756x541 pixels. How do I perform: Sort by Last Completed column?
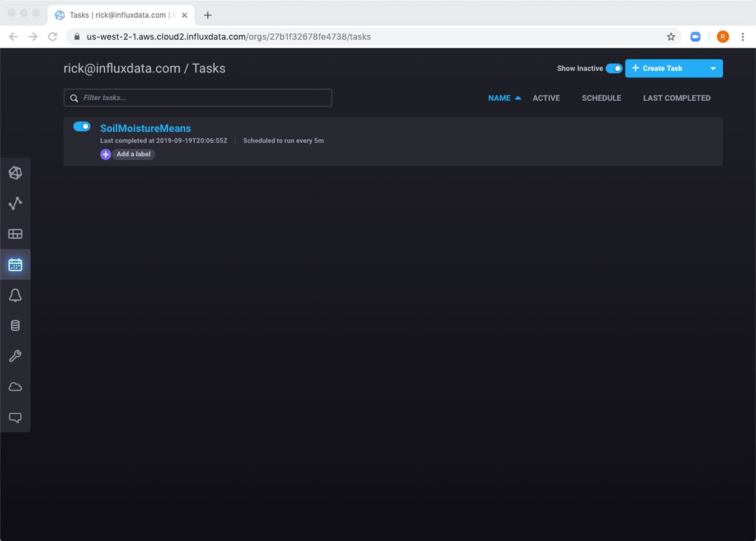coord(676,98)
